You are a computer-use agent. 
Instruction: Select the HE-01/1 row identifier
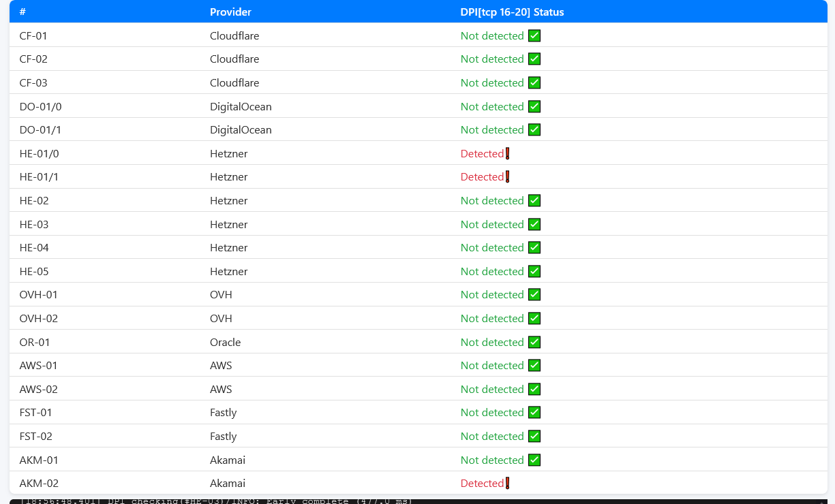39,177
